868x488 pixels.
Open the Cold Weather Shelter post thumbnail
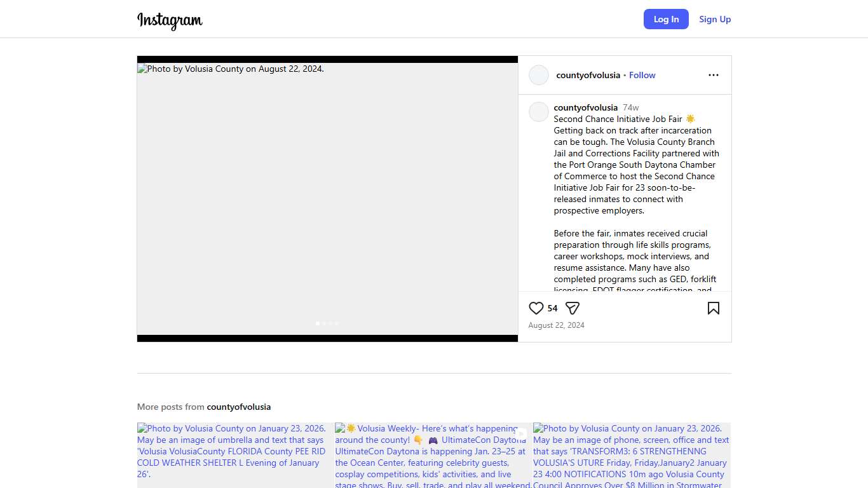[x=235, y=454]
